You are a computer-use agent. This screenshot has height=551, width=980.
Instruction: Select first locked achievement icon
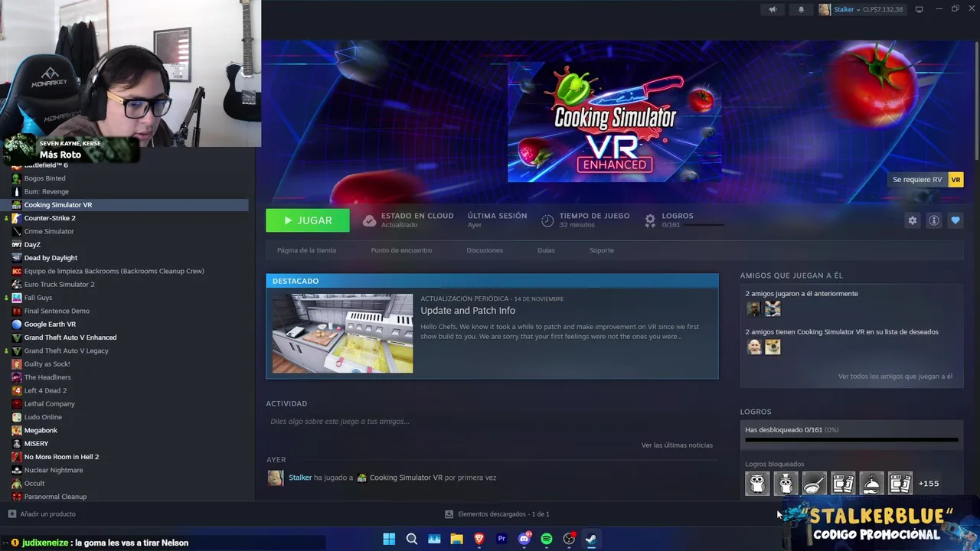(x=757, y=484)
